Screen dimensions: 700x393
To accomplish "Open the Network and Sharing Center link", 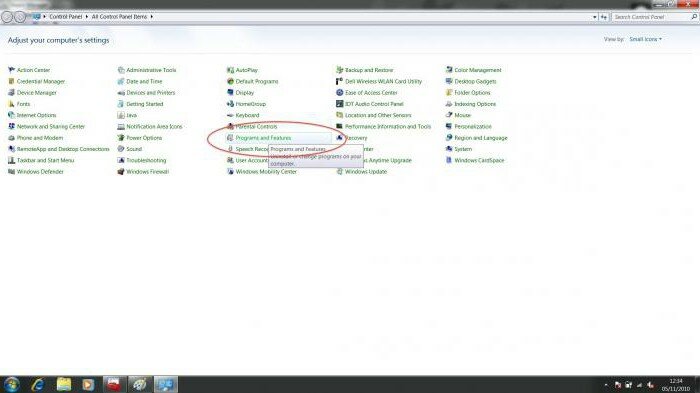I will [51, 127].
